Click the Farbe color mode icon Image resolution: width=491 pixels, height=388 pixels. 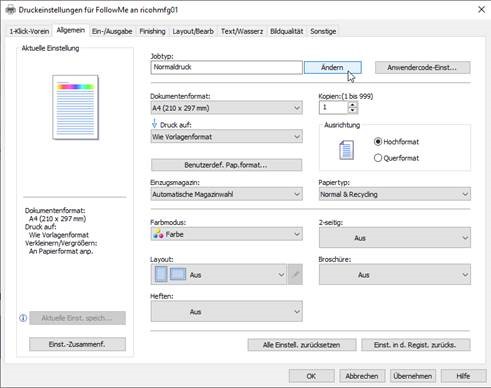coord(158,234)
